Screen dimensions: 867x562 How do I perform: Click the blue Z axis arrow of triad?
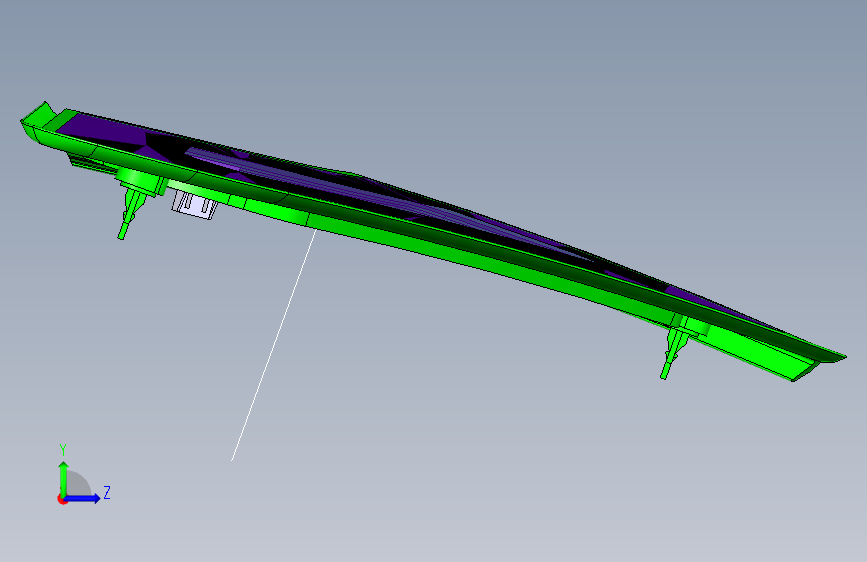click(83, 498)
